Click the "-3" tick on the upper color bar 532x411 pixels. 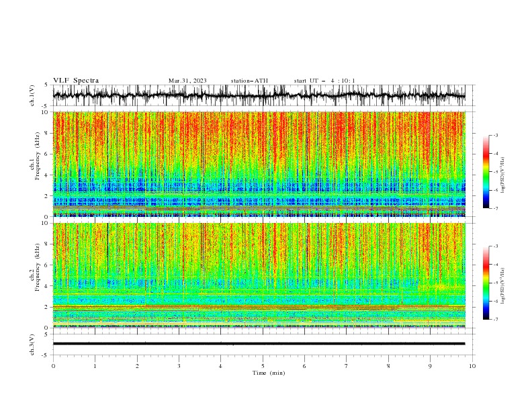tap(496, 135)
